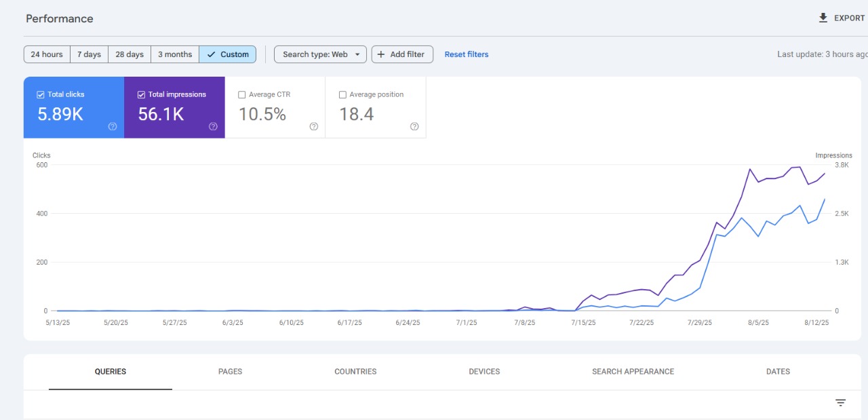Open help icon on Total clicks card
Screen dimensions: 868x420
[113, 126]
